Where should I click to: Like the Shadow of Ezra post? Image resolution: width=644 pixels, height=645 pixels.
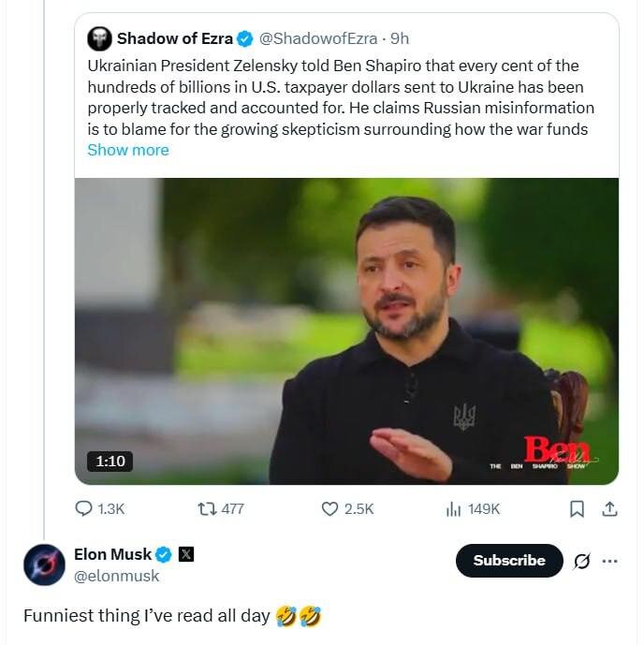[329, 508]
